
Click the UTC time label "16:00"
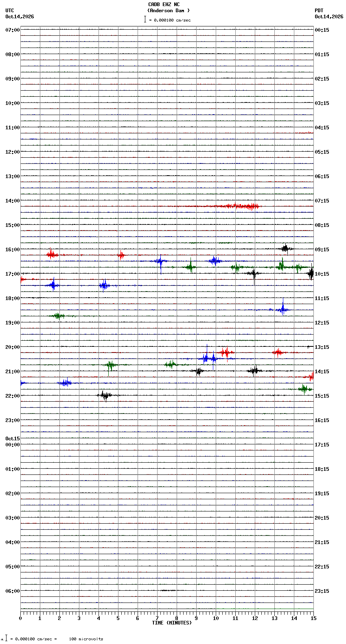pos(12,250)
